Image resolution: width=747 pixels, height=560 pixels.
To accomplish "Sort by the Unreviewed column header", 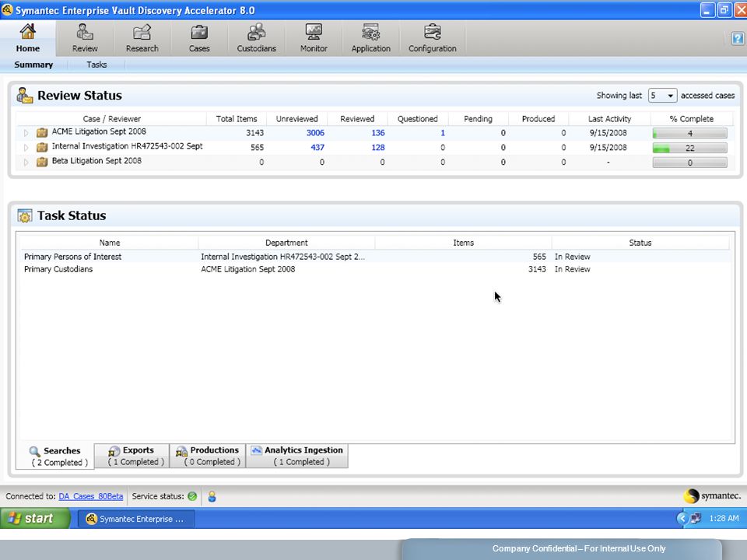I will coord(296,118).
